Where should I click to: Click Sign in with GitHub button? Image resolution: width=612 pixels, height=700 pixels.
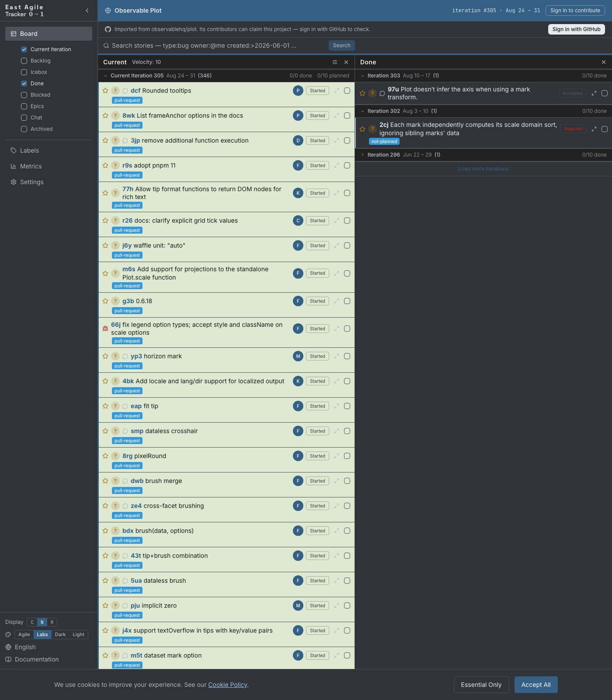pos(577,29)
